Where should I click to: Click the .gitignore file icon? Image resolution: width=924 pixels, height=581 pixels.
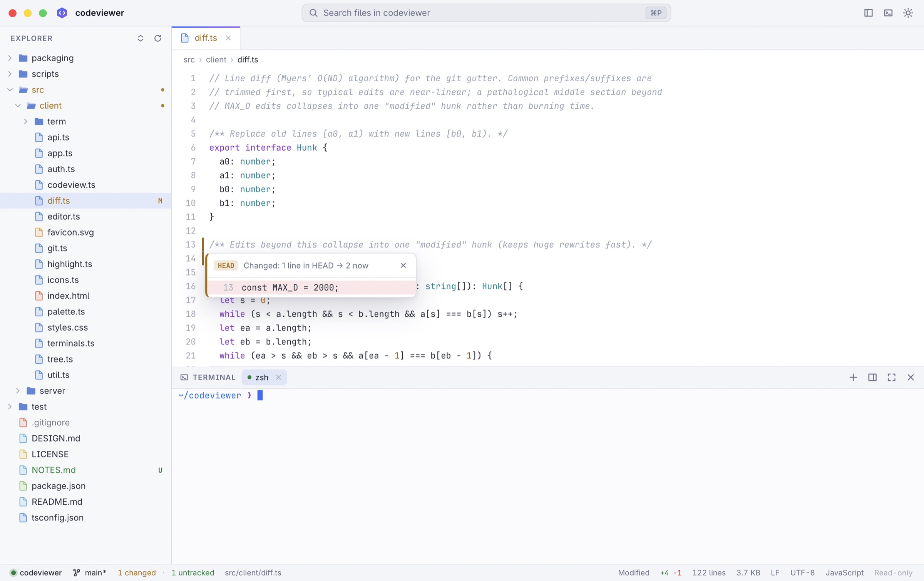point(23,422)
